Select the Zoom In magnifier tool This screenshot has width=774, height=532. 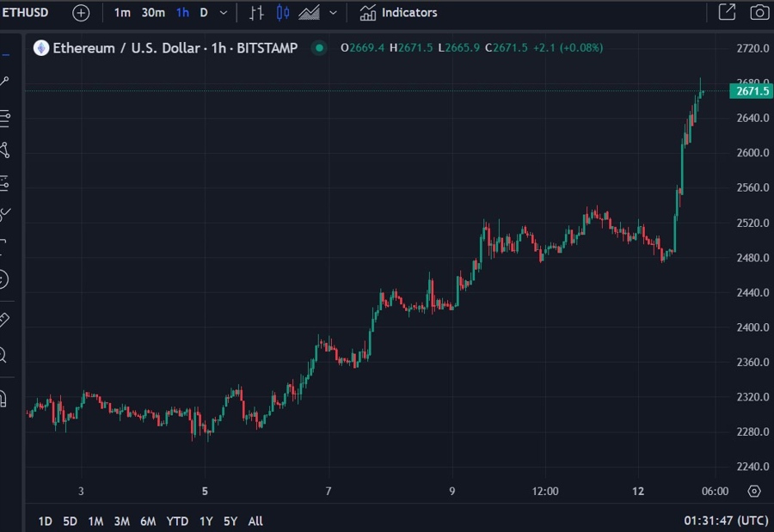pyautogui.click(x=3, y=355)
